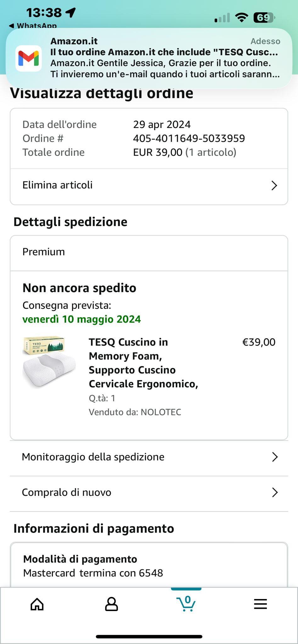
Task: Tap the WhatsApp back arrow in status bar
Action: pos(12,25)
